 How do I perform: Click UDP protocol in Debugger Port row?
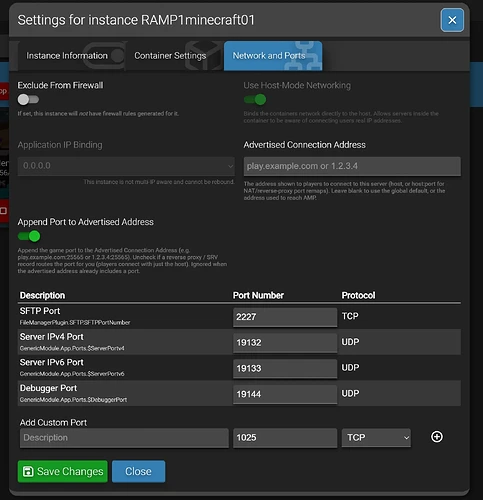350,393
